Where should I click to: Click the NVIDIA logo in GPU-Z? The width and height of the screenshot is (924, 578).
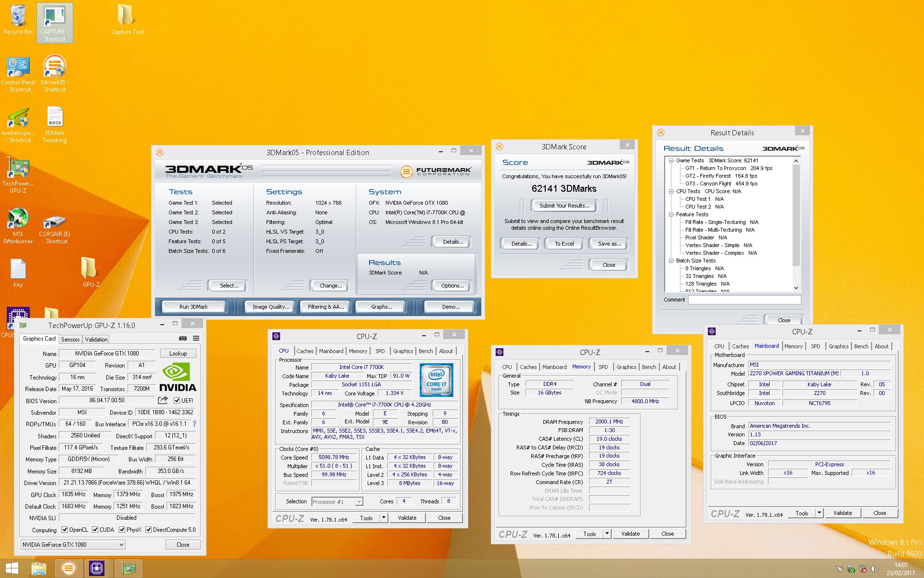[178, 377]
